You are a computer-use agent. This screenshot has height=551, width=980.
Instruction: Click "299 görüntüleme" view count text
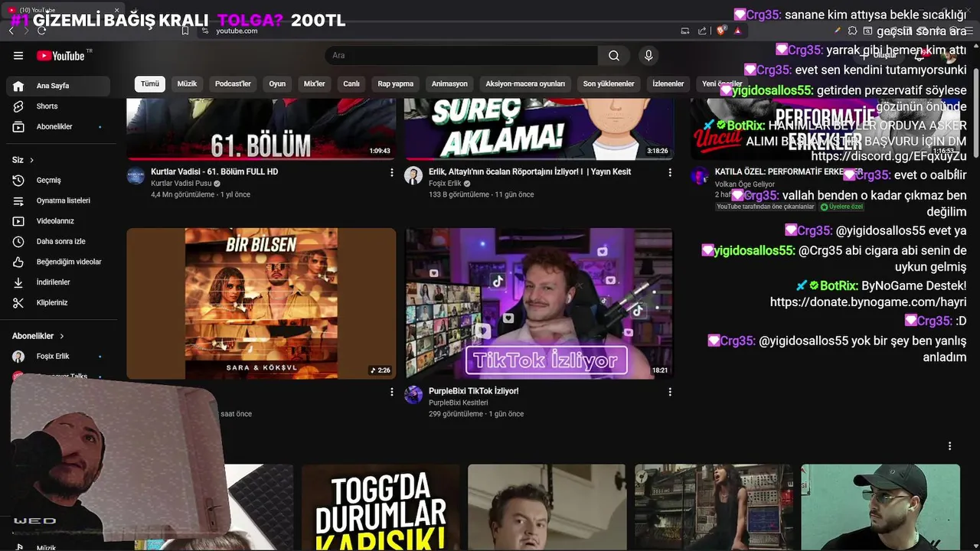click(456, 414)
